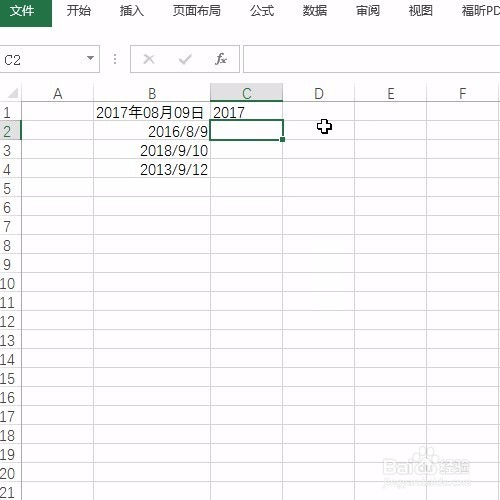Image resolution: width=500 pixels, height=500 pixels.
Task: Select cell with 2017年08月09日
Action: click(152, 112)
